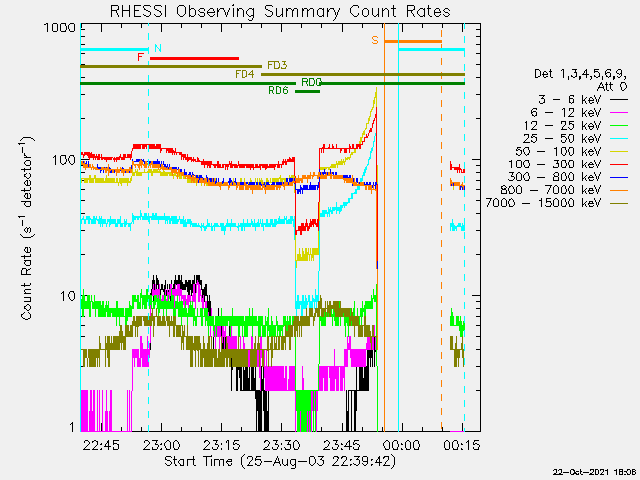Image resolution: width=640 pixels, height=480 pixels.
Task: Click the x-axis tick label '23:45'
Action: coord(342,445)
